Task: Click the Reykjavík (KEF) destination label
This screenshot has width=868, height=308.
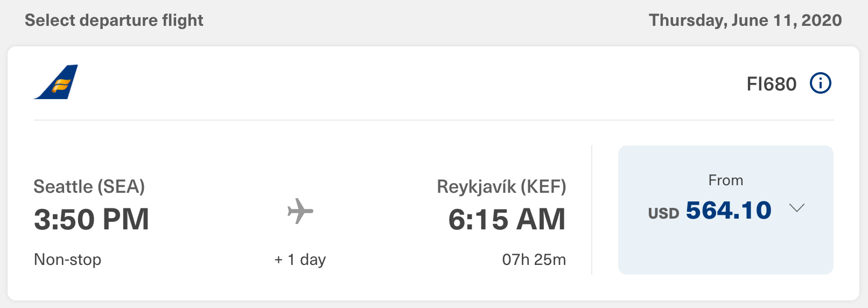Action: (x=501, y=186)
